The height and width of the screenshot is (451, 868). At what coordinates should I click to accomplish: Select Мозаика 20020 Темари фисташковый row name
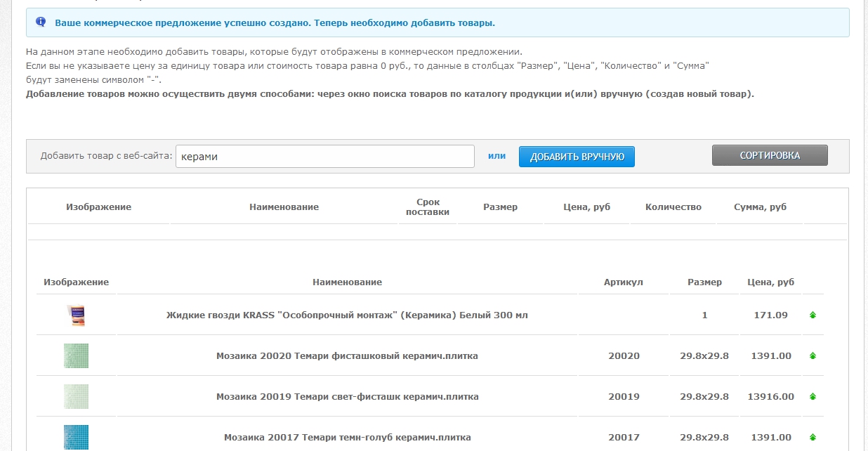point(347,356)
